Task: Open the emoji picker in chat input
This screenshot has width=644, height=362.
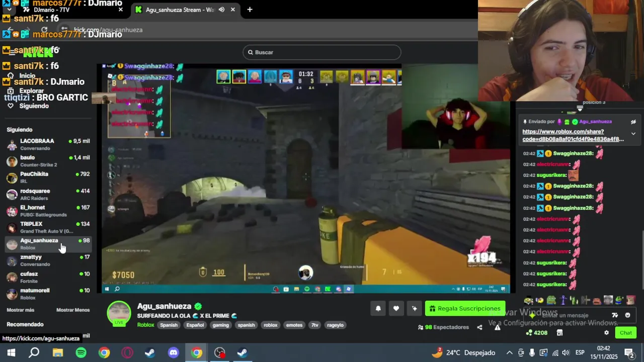Action: pos(627,315)
